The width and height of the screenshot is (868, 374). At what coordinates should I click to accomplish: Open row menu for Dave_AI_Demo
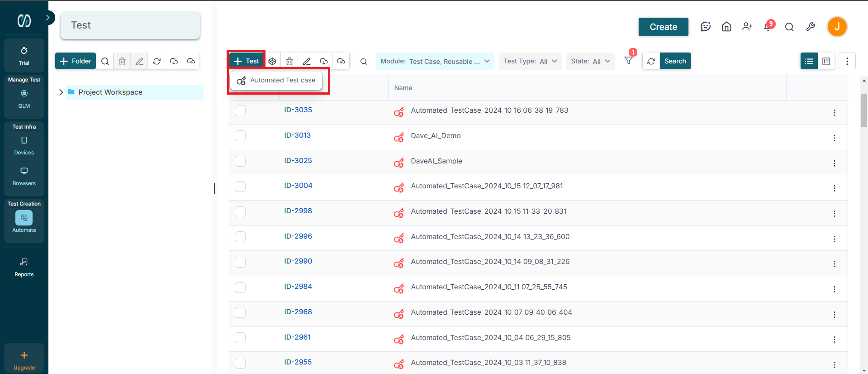coord(835,138)
